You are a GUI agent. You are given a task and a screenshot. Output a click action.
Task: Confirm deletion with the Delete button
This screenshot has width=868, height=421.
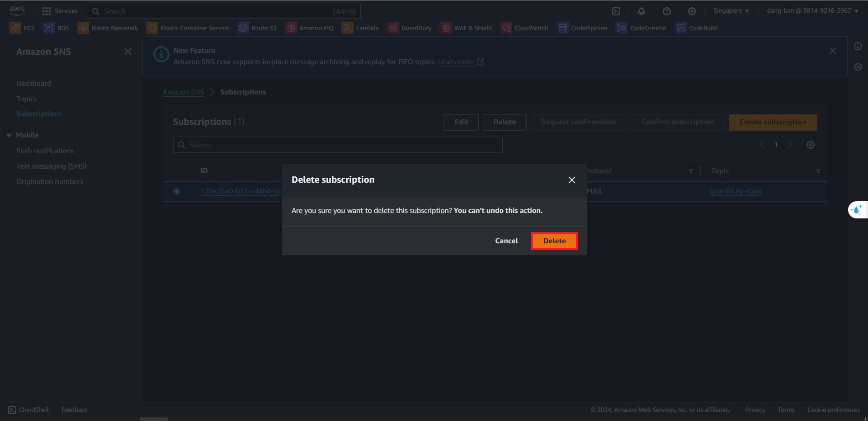coord(554,241)
